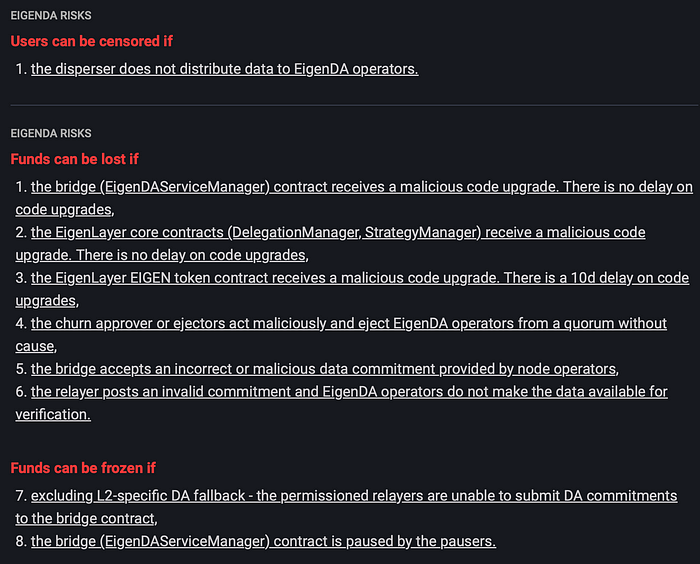700x564 pixels.
Task: Click list number 4 beside the churn approver item
Action: 21,324
